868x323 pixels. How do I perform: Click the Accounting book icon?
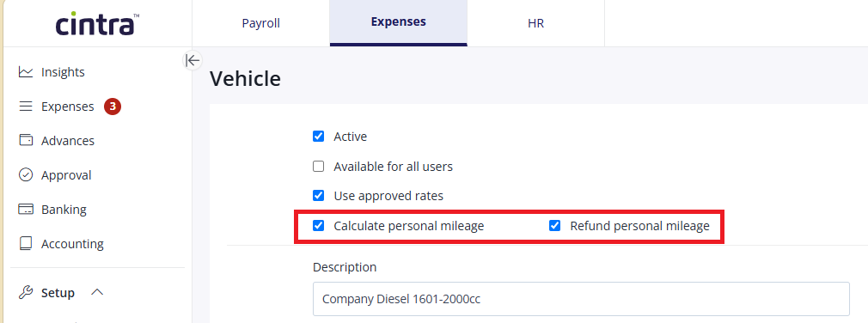(x=26, y=243)
